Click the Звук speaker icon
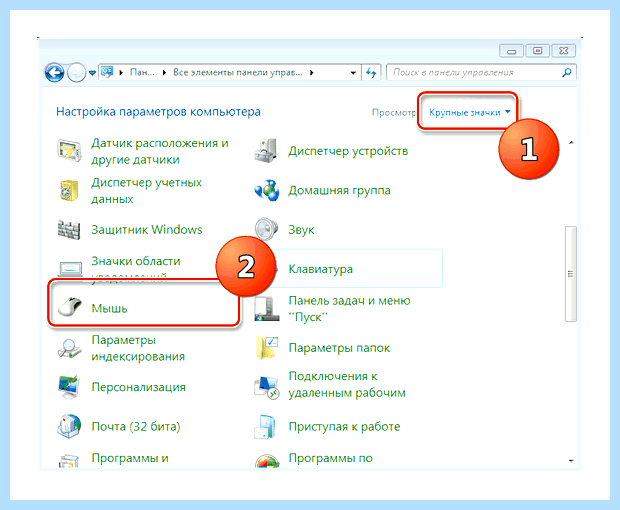 [x=266, y=229]
